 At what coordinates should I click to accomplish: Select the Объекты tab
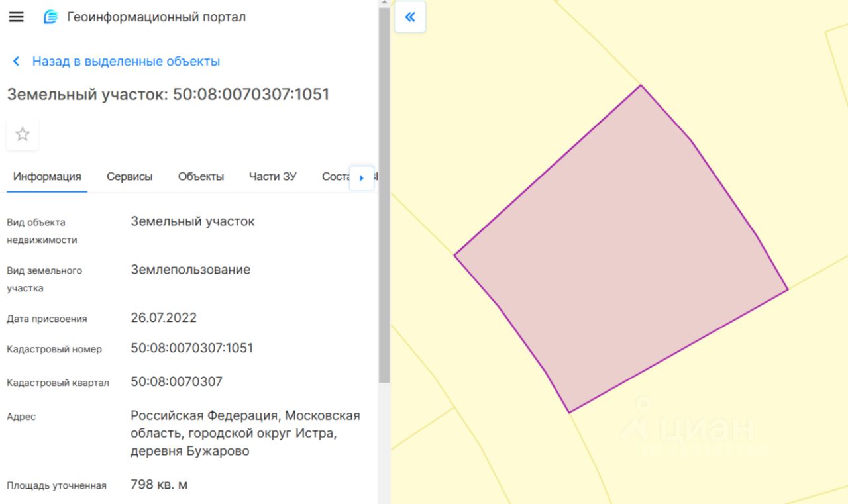click(x=201, y=177)
